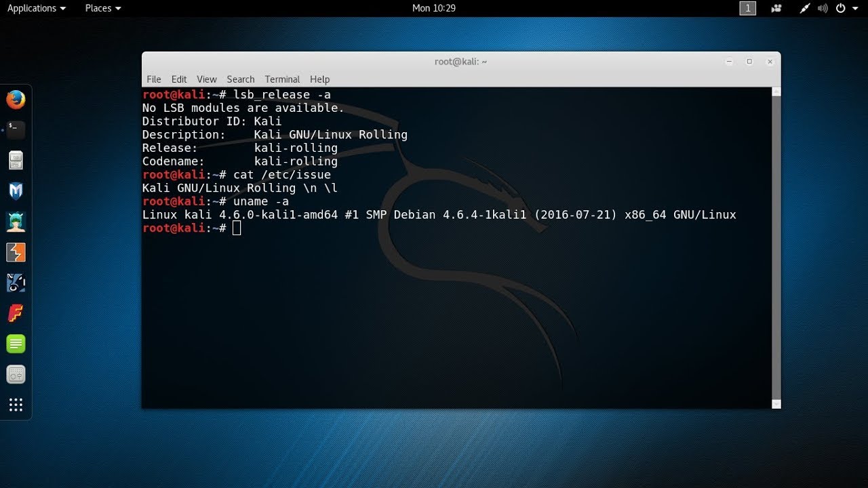Open the terminal View menu

(x=207, y=79)
